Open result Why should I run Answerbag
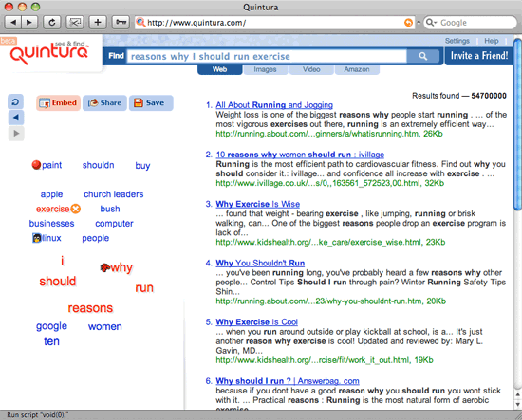Image resolution: width=522 pixels, height=420 pixels. tap(288, 381)
